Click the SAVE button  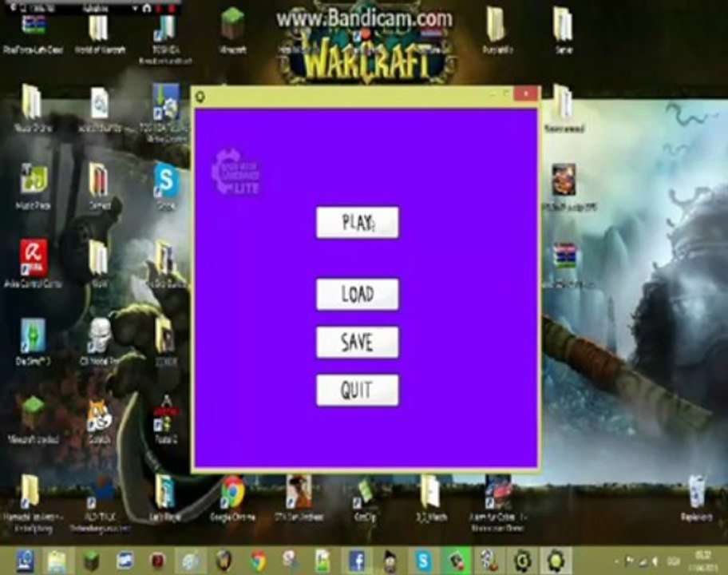coord(357,343)
